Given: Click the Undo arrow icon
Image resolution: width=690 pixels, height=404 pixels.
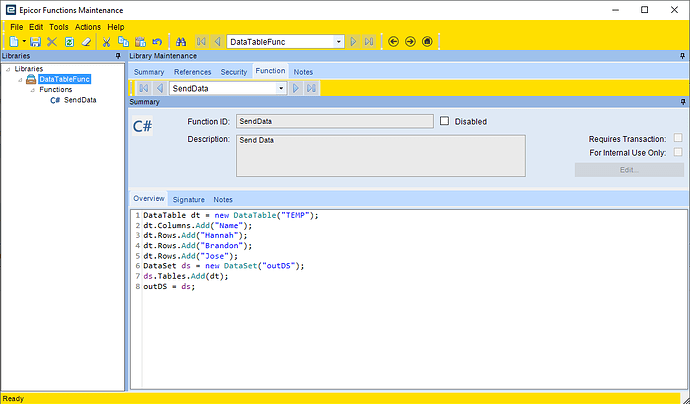Looking at the screenshot, I should [x=157, y=42].
